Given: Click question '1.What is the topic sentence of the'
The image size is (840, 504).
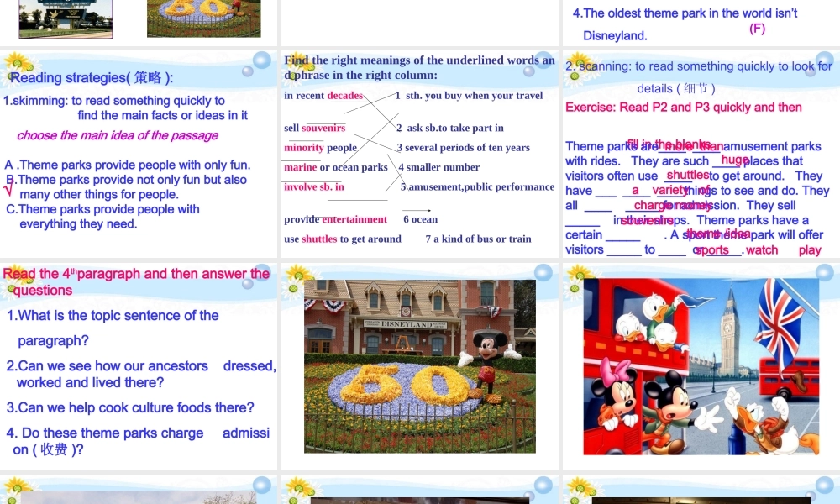Looking at the screenshot, I should [x=113, y=316].
